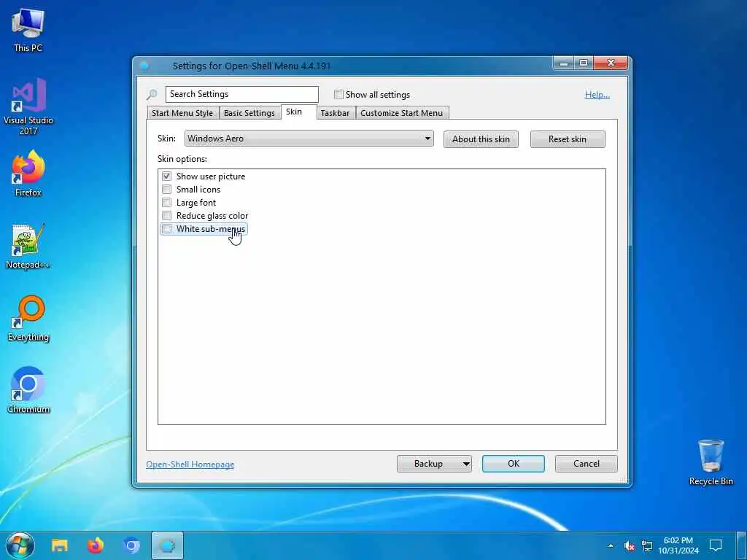Show hidden system tray icons
This screenshot has height=560, width=747.
click(611, 545)
